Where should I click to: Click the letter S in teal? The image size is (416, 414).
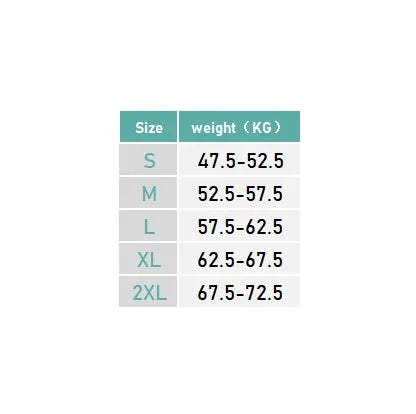pos(149,161)
